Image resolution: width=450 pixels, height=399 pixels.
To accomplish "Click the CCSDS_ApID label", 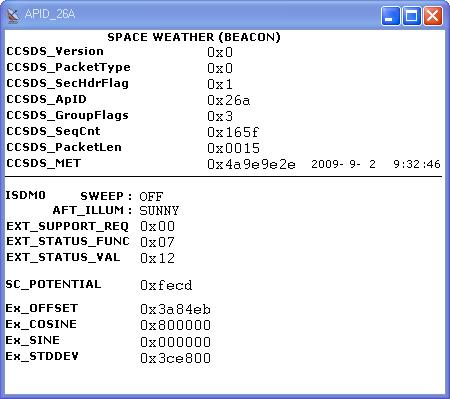I will [46, 99].
